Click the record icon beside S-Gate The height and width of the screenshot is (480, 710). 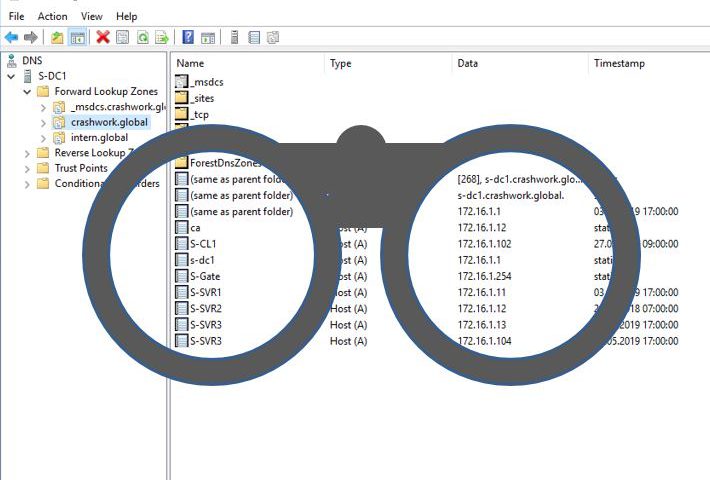point(182,276)
